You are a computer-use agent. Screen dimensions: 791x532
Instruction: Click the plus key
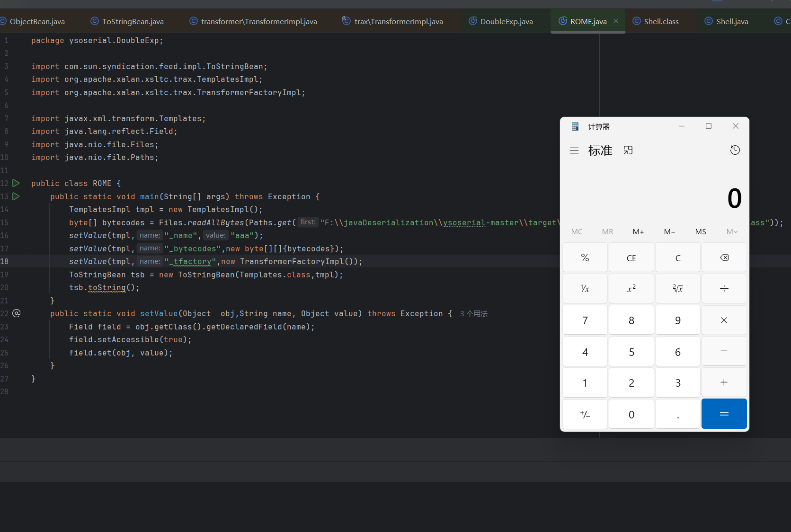point(724,382)
